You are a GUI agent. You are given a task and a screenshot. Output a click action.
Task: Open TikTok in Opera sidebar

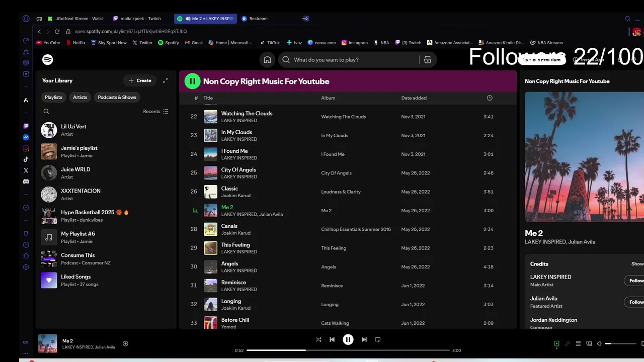[26, 159]
